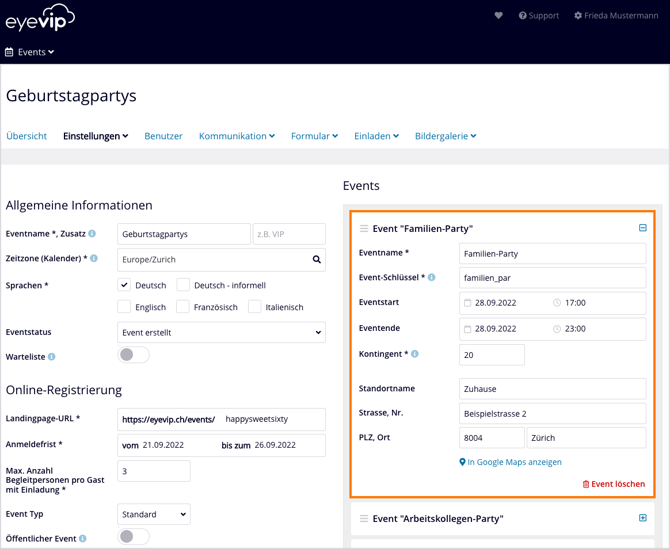The height and width of the screenshot is (549, 670).
Task: Grab drag handle of Familien-Party event
Action: tap(364, 229)
